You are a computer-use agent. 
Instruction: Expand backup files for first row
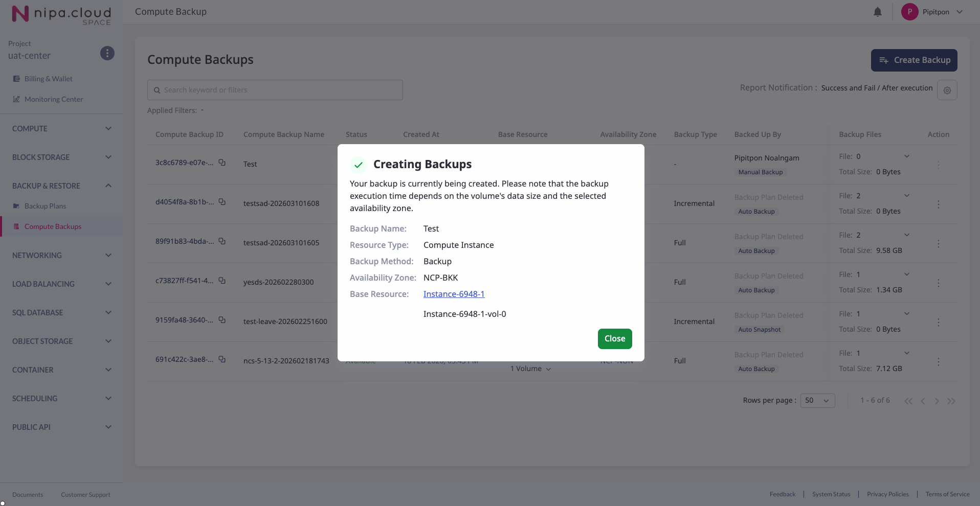[x=906, y=156]
